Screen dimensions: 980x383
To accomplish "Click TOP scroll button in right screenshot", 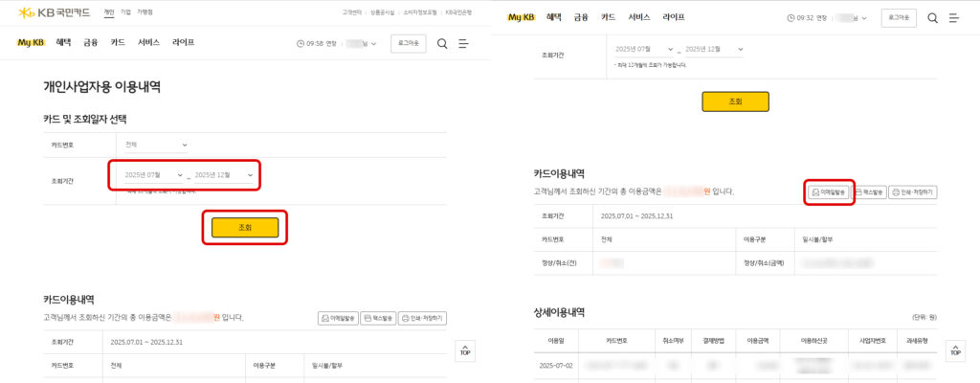I will (x=955, y=350).
